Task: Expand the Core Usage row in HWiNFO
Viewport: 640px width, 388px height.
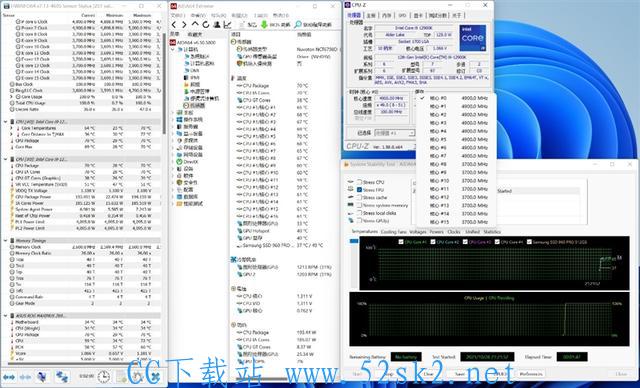Action: pyautogui.click(x=11, y=97)
